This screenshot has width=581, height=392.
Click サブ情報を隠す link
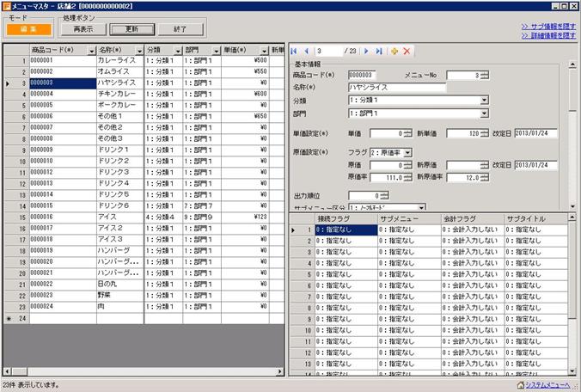(x=548, y=27)
